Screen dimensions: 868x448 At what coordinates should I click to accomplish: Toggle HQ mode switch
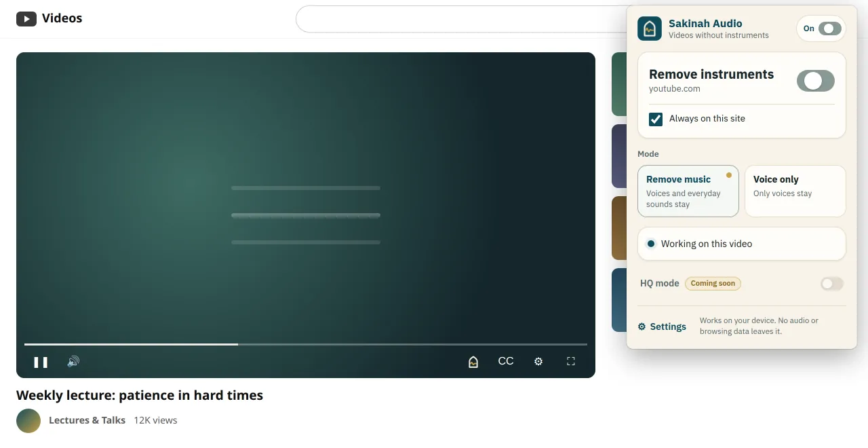[x=832, y=284]
